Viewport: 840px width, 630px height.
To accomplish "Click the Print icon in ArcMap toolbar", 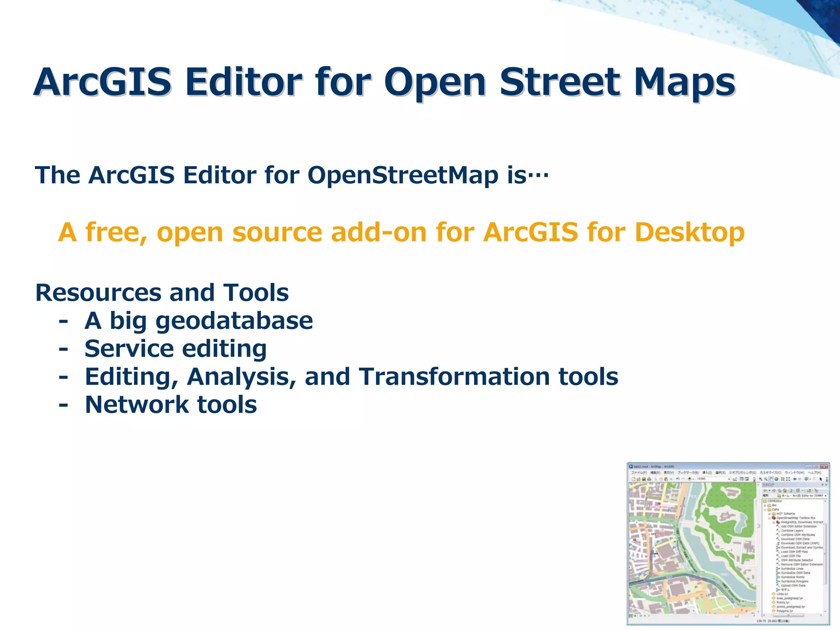I will coord(649,479).
